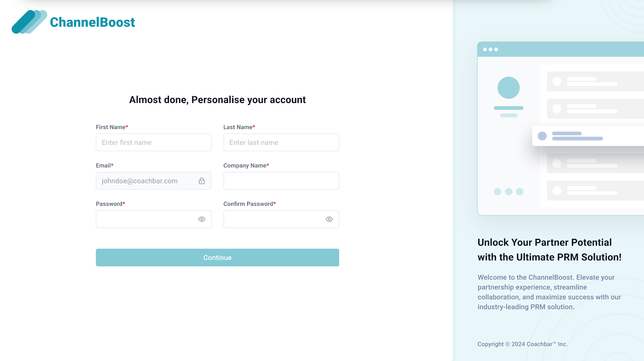Select the highlighted list row in illustration
Screen dimensions: 644x361
coord(588,136)
